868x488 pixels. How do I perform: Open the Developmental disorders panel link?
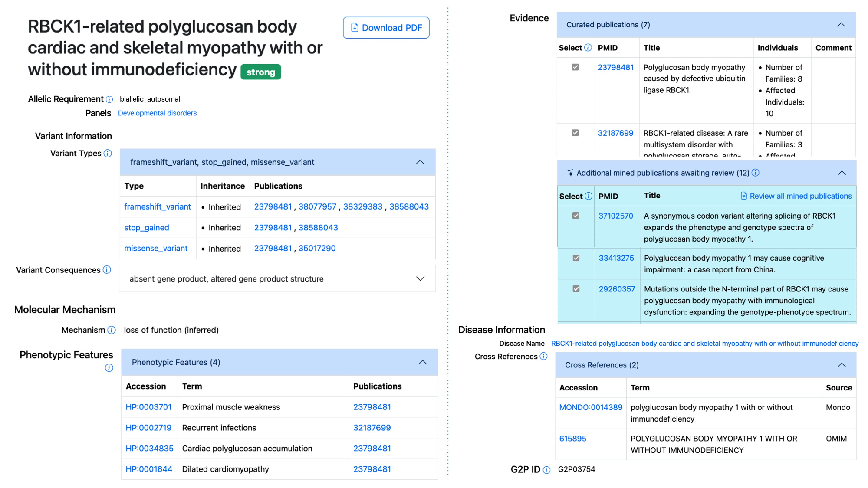157,113
